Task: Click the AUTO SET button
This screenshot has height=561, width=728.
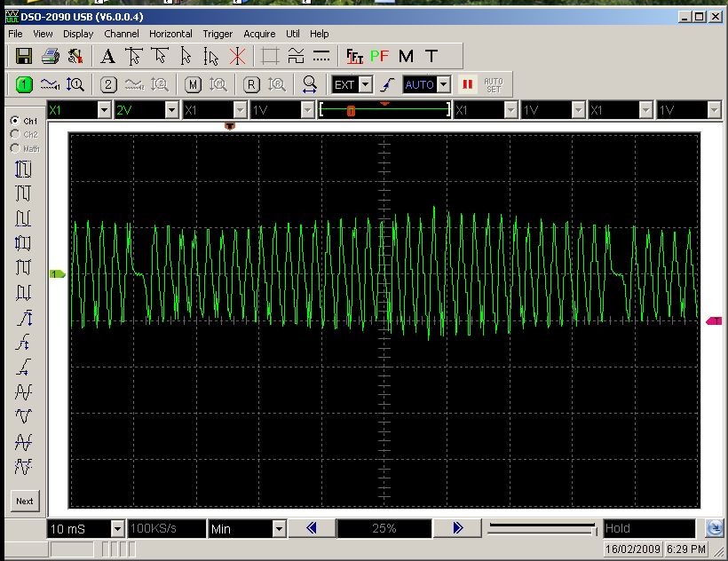Action: pos(494,85)
